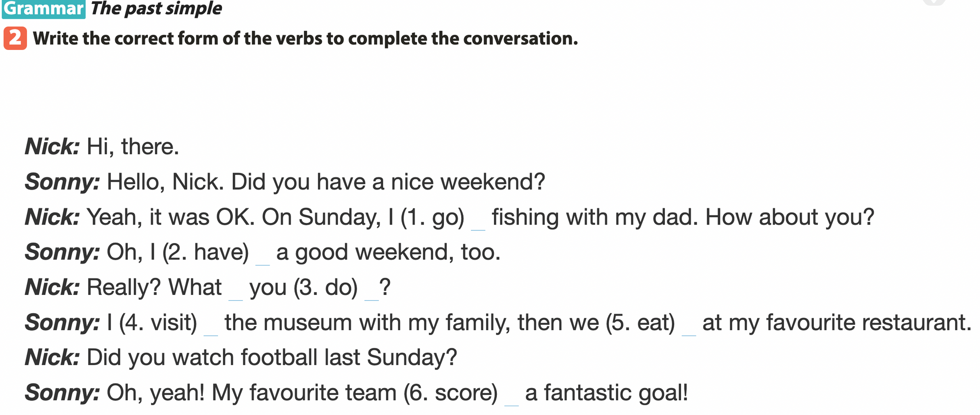Click the "How about you?" question

click(789, 217)
